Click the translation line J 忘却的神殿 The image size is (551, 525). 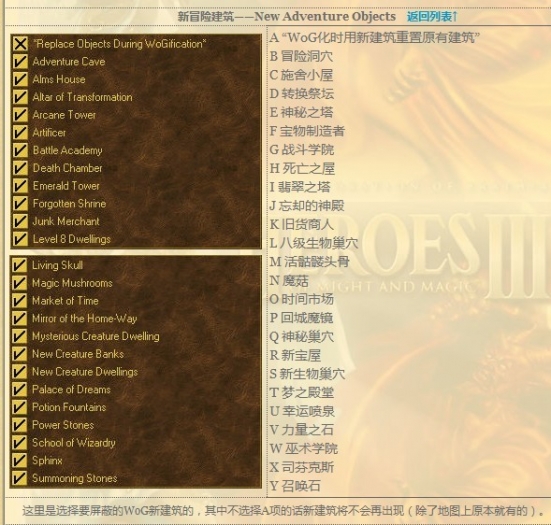pyautogui.click(x=307, y=206)
